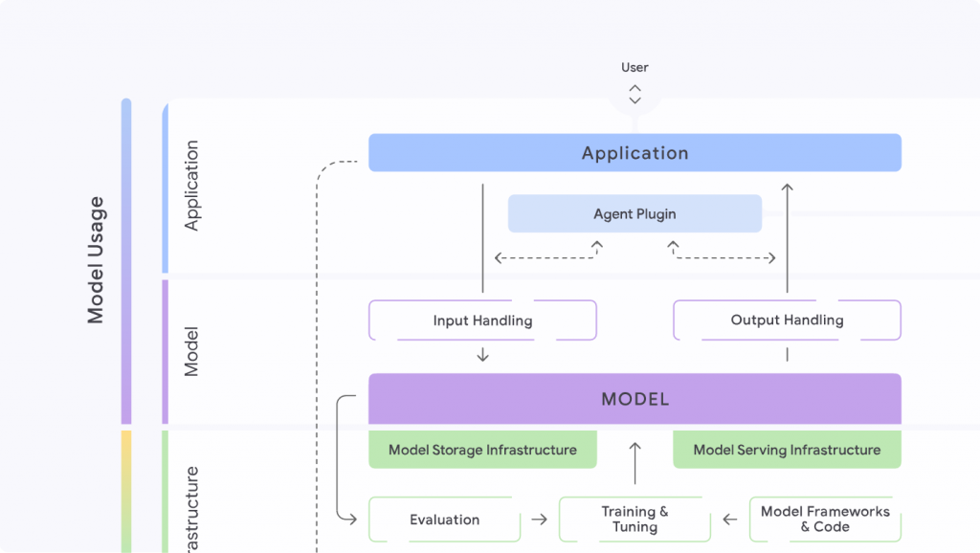Screen dimensions: 980x553
Task: Select the Evaluation box
Action: coord(444,520)
